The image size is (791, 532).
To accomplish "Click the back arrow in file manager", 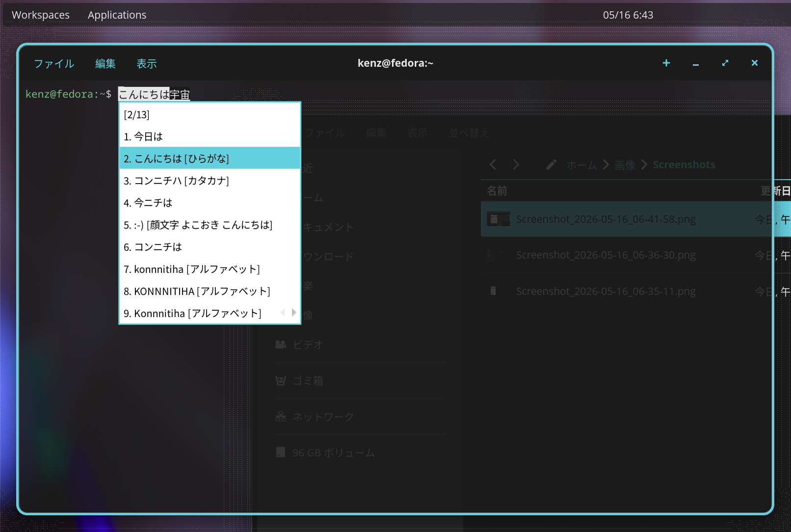I will 493,164.
